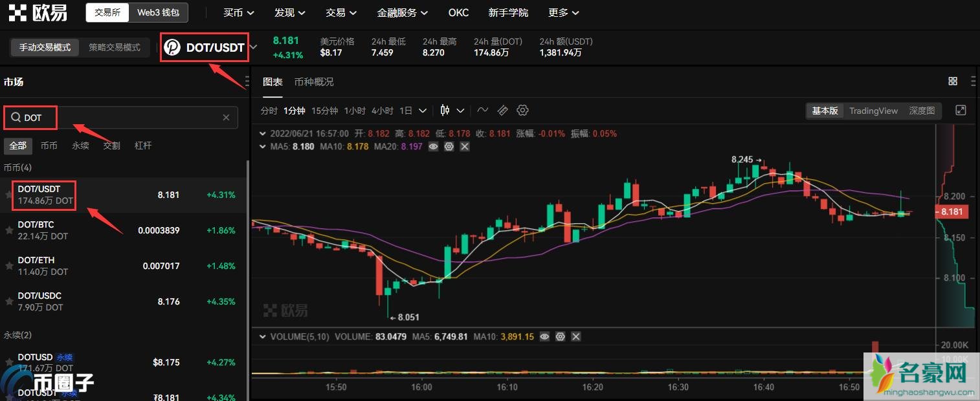Clear the DOT search text
Viewport: 980px width, 401px height.
226,118
